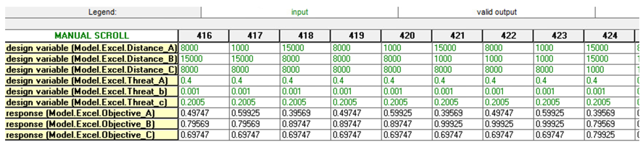Click the 'Legend:' label

coord(102,12)
